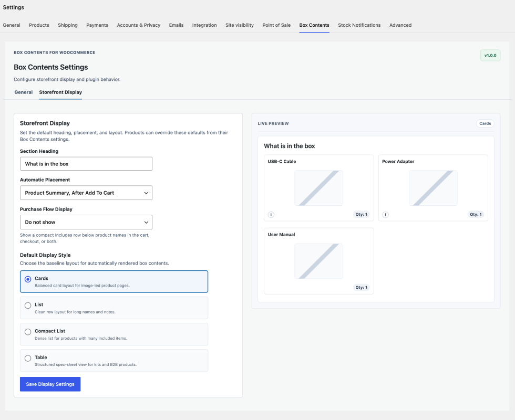This screenshot has height=420, width=515.
Task: Click the Qty: 1 badge on User Manual card
Action: (x=362, y=288)
